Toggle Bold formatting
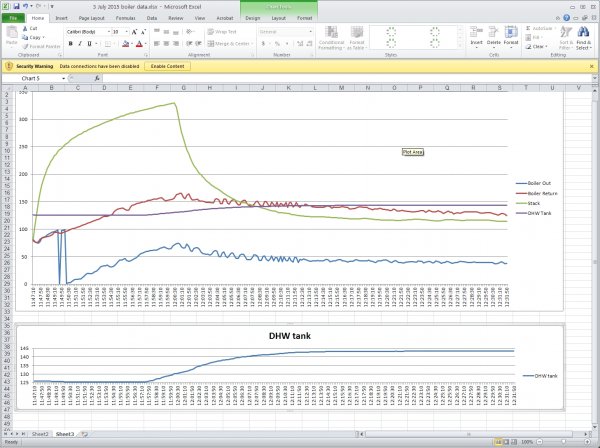Image resolution: width=600 pixels, height=448 pixels. coord(70,44)
